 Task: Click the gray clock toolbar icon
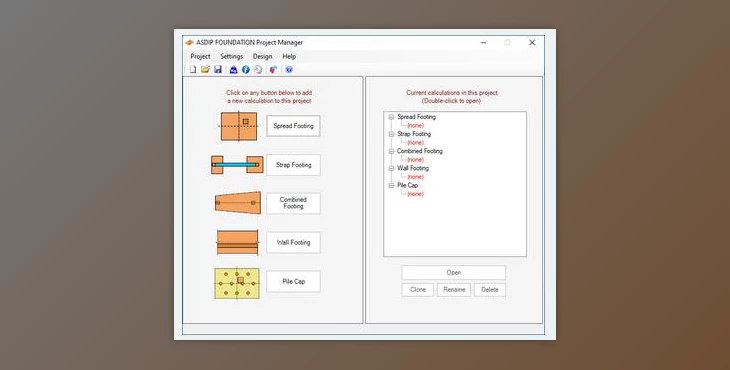258,69
